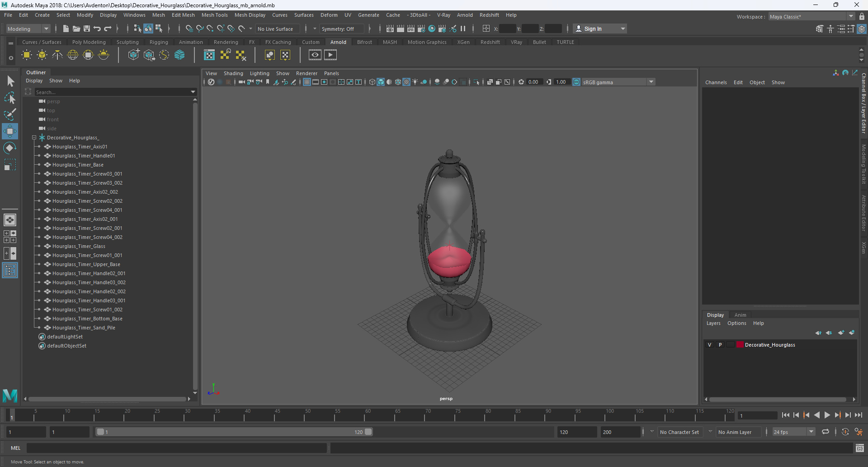868x467 pixels.
Task: Toggle textured display in viewport
Action: [406, 82]
